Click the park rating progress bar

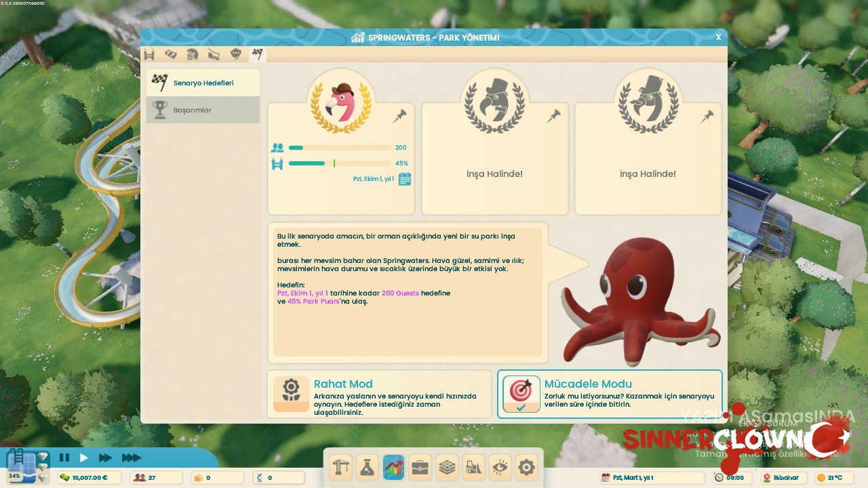340,163
